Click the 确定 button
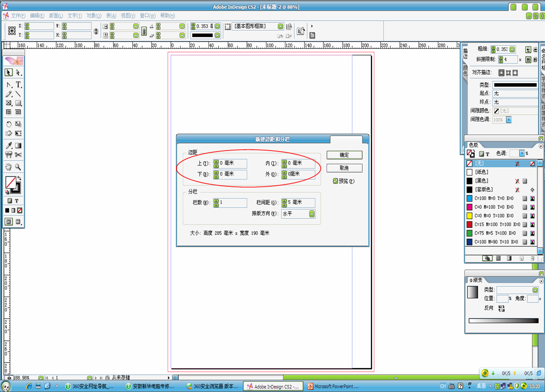Screen dimensions: 545x392 pyautogui.click(x=344, y=155)
